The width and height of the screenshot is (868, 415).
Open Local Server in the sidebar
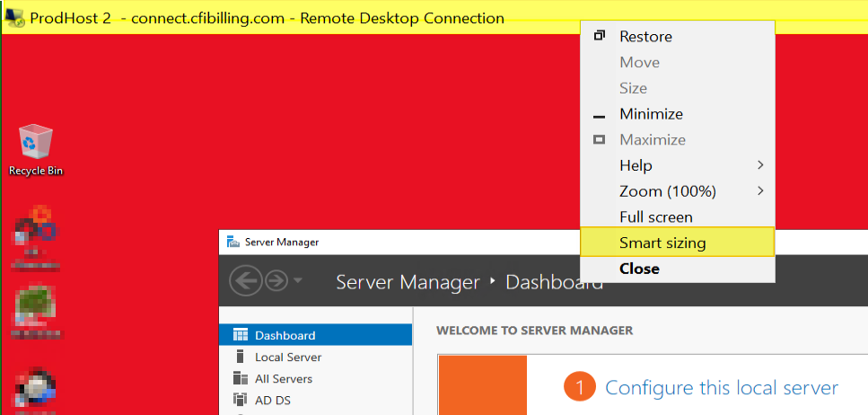click(316, 358)
